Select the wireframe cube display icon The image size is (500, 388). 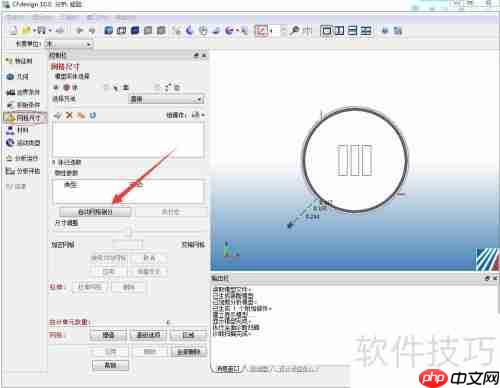pos(121,31)
